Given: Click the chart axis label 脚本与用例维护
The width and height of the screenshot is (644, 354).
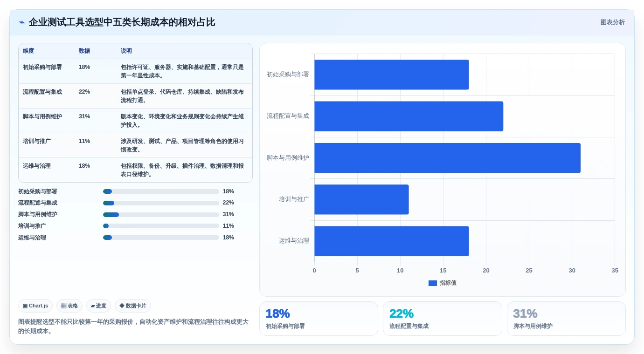Looking at the screenshot, I should [288, 158].
